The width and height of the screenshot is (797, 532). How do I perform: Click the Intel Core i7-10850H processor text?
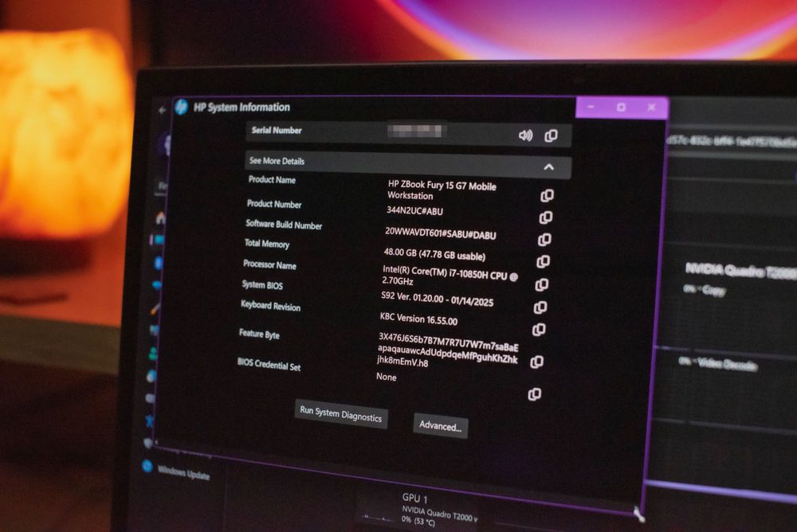coord(450,275)
